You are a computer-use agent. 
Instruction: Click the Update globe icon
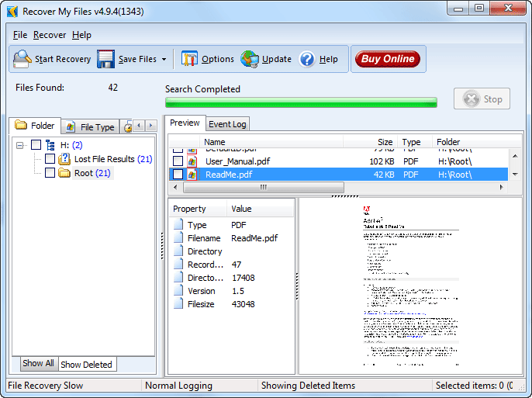(x=250, y=59)
